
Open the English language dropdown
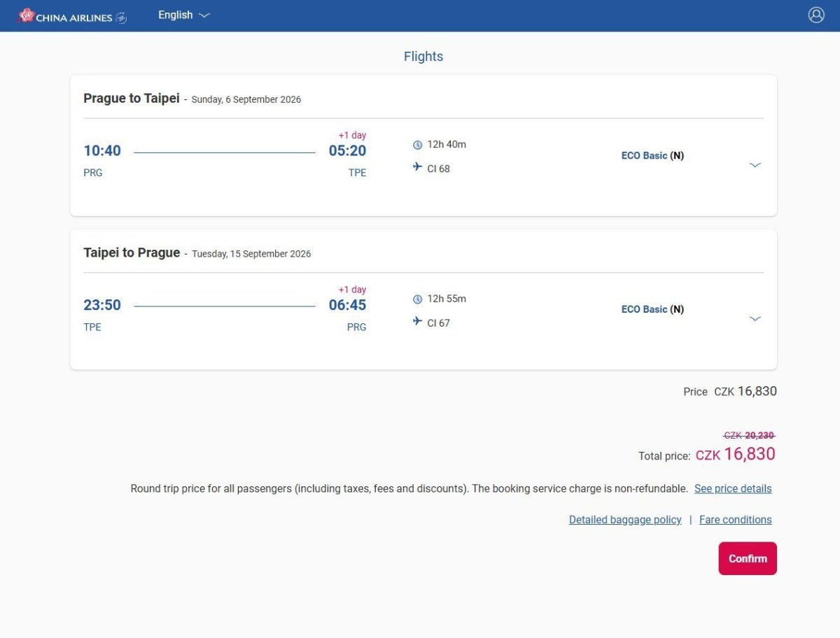[x=183, y=15]
